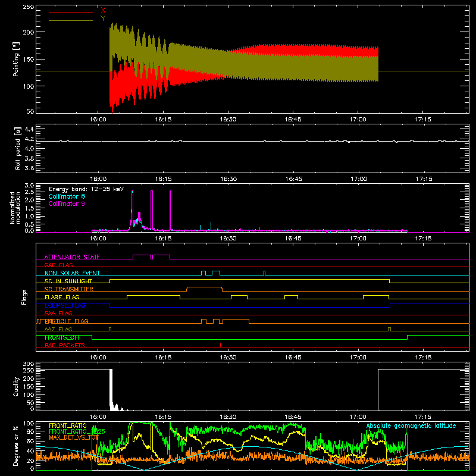Click the '16:30' time label under Flags plot
The height and width of the screenshot is (476, 476).
point(228,358)
